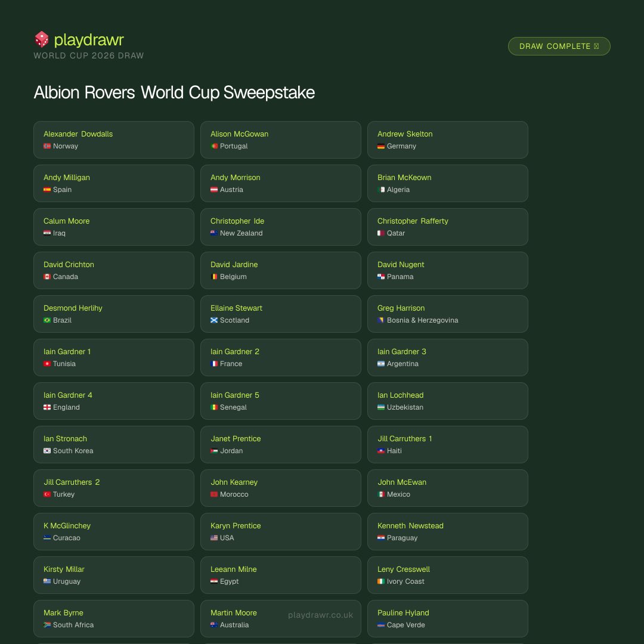
Task: Click the Senegal flag icon
Action: [214, 407]
